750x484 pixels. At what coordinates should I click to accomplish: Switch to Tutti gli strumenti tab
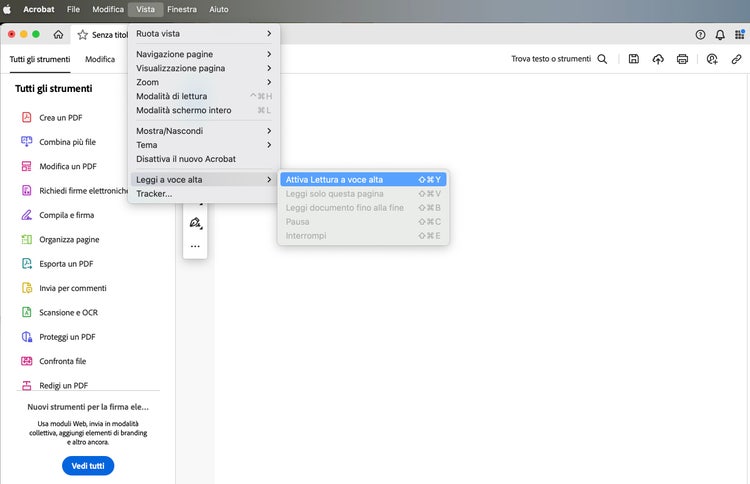[x=40, y=59]
